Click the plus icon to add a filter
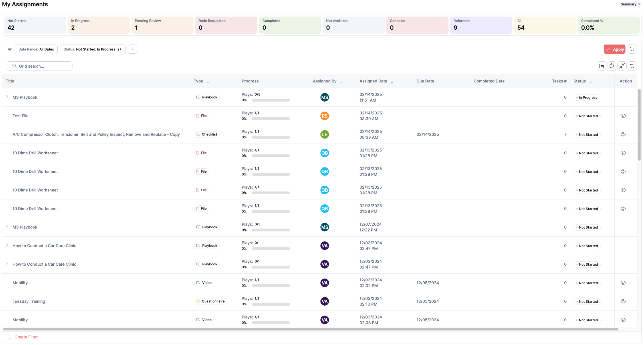The height and width of the screenshot is (345, 644). 132,49
